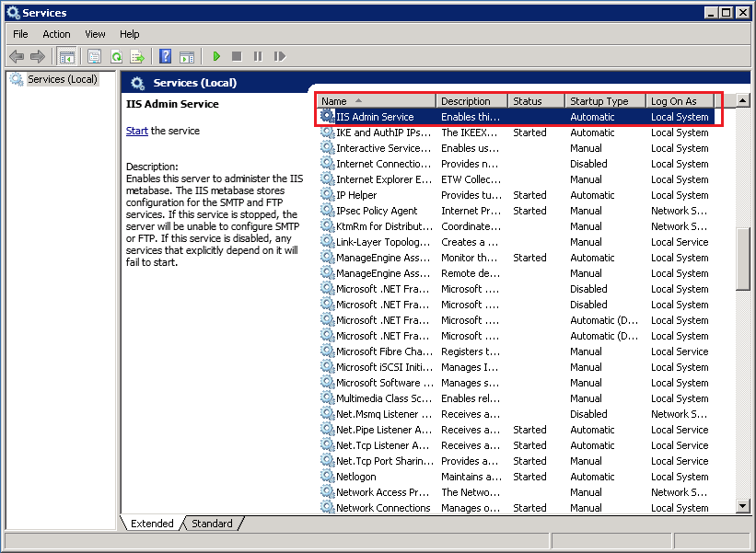Click the Properties toolbar icon
The height and width of the screenshot is (553, 756).
pyautogui.click(x=93, y=56)
